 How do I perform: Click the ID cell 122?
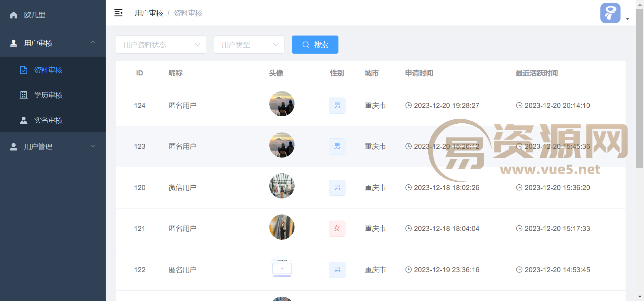coord(140,270)
